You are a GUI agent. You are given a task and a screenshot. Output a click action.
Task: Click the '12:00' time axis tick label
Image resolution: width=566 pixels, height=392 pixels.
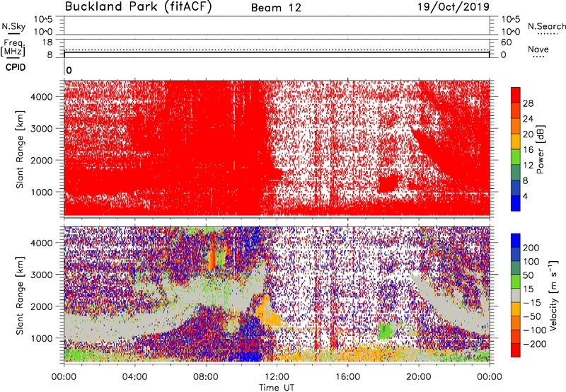click(x=277, y=377)
